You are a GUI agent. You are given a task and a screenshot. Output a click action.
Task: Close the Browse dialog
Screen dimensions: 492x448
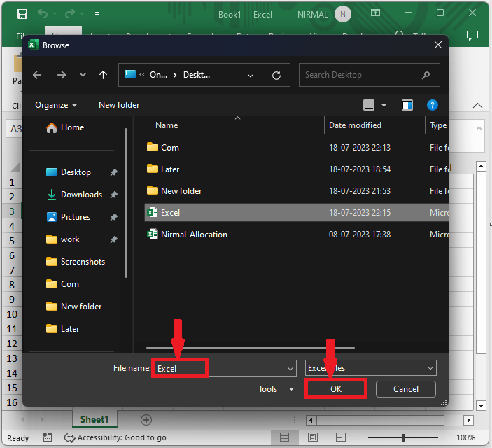pyautogui.click(x=438, y=45)
